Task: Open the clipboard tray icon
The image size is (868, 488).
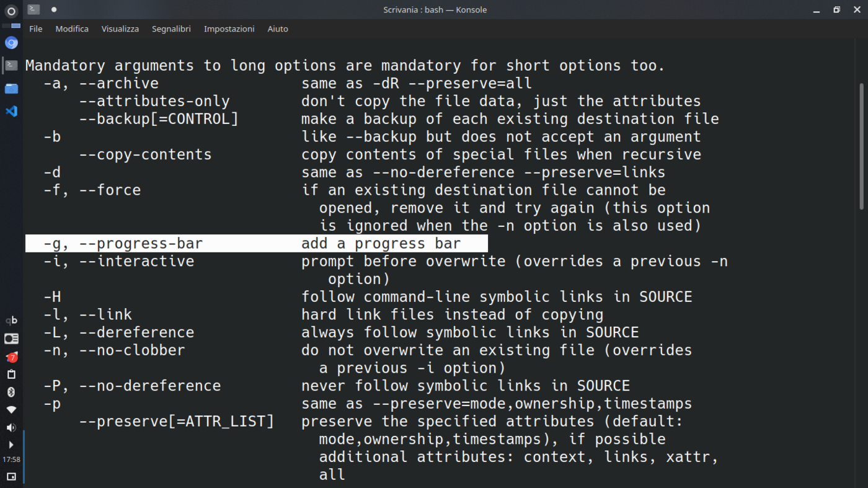Action: [x=11, y=375]
